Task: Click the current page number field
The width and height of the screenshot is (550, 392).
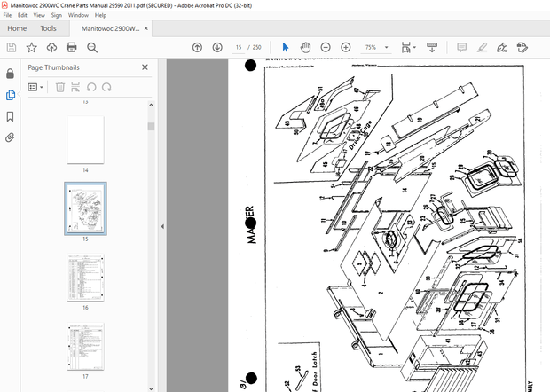Action: coord(239,47)
